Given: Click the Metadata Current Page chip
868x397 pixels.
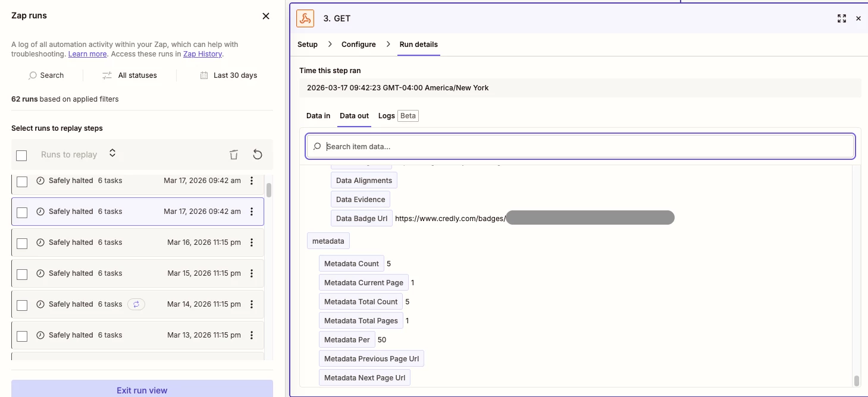Looking at the screenshot, I should [x=364, y=283].
